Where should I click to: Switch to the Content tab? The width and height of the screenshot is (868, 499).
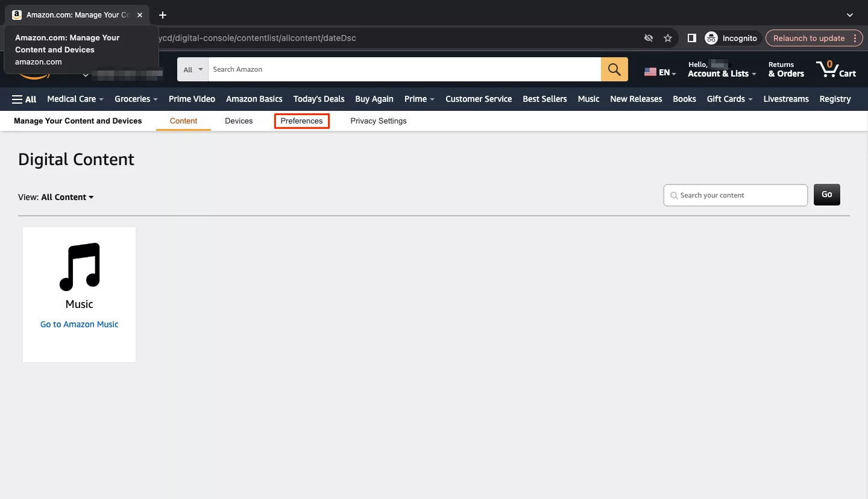coord(183,121)
